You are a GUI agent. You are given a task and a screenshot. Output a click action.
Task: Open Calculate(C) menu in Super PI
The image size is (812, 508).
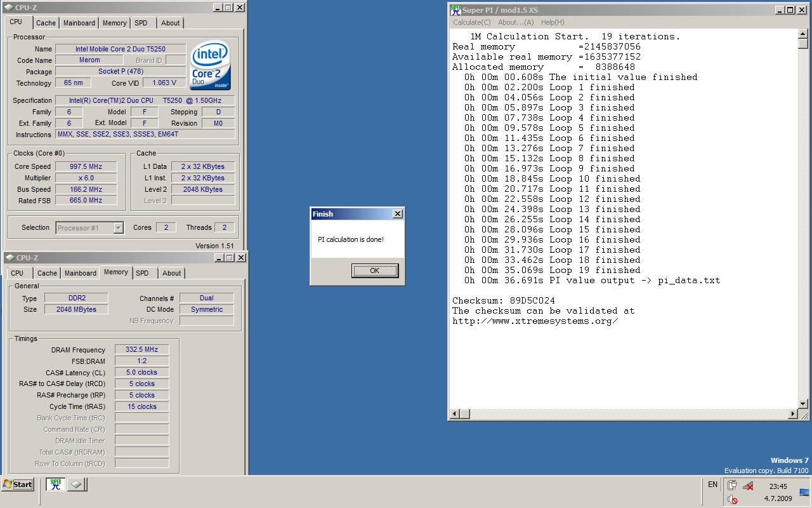(471, 22)
